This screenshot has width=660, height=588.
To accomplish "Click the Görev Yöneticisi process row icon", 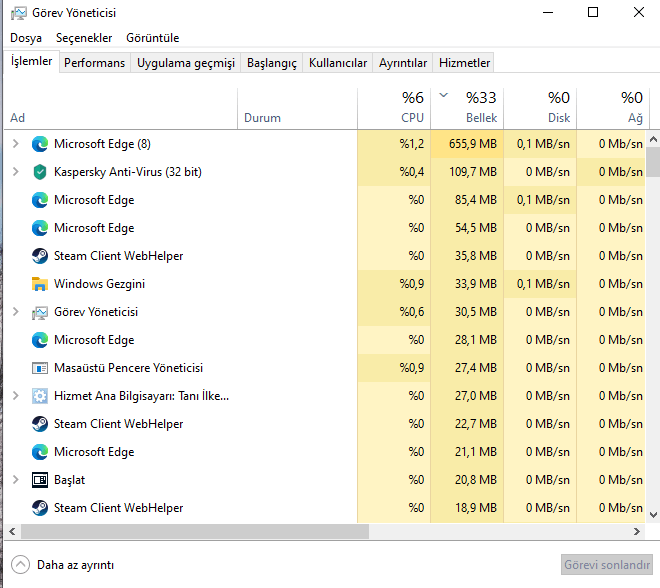I will point(40,312).
